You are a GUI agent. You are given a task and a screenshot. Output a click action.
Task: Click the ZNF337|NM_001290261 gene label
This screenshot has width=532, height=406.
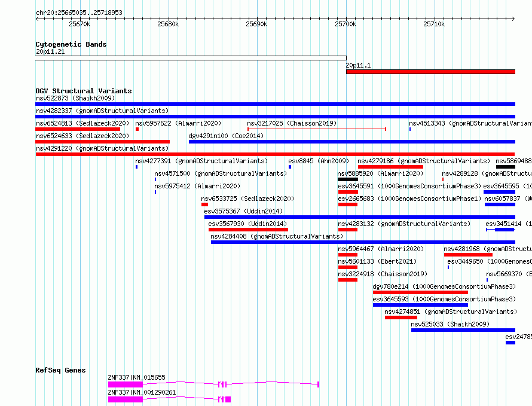coord(142,392)
